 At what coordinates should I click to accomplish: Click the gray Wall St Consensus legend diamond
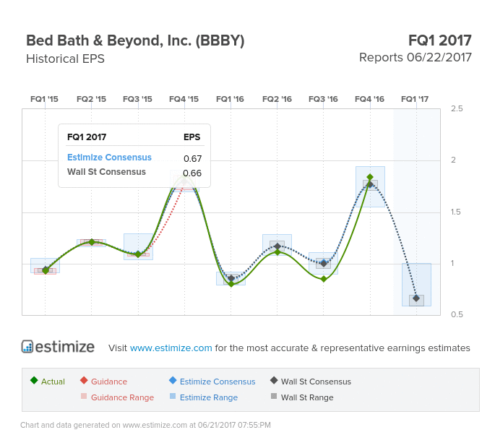click(x=274, y=380)
